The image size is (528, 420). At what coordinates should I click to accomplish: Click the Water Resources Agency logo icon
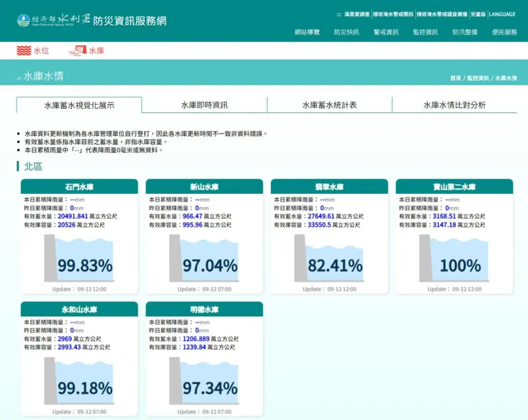pyautogui.click(x=24, y=21)
